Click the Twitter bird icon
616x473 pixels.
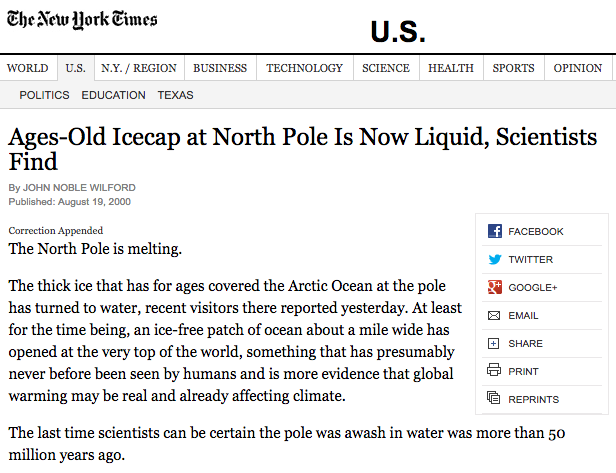495,259
